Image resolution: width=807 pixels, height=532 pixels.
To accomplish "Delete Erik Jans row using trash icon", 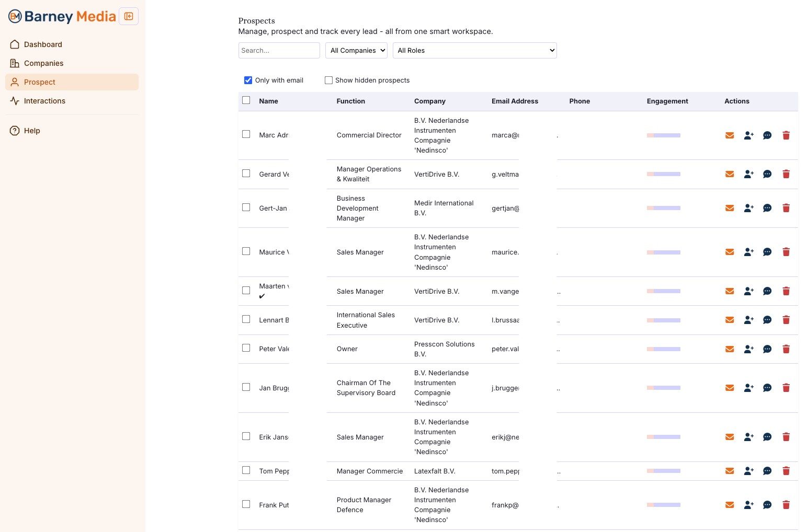I will (786, 437).
